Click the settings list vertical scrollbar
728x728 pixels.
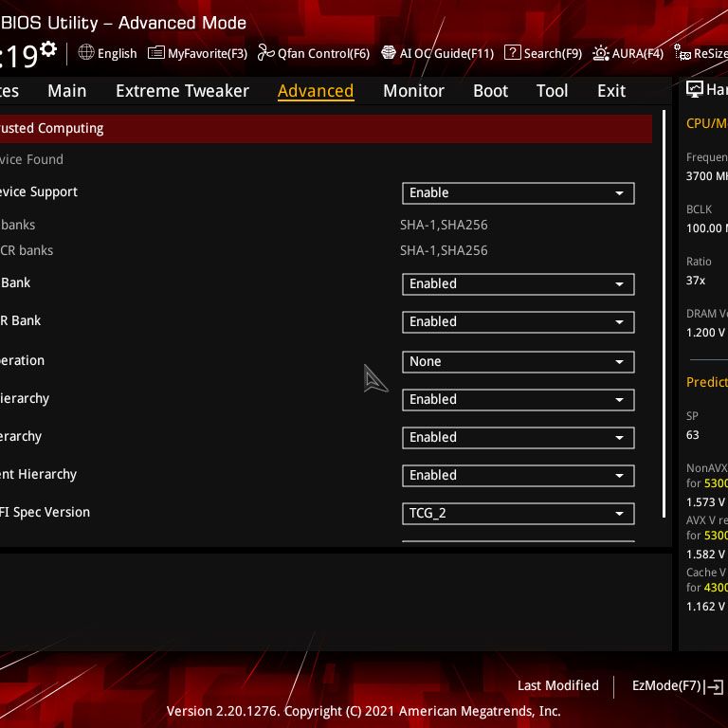664,314
